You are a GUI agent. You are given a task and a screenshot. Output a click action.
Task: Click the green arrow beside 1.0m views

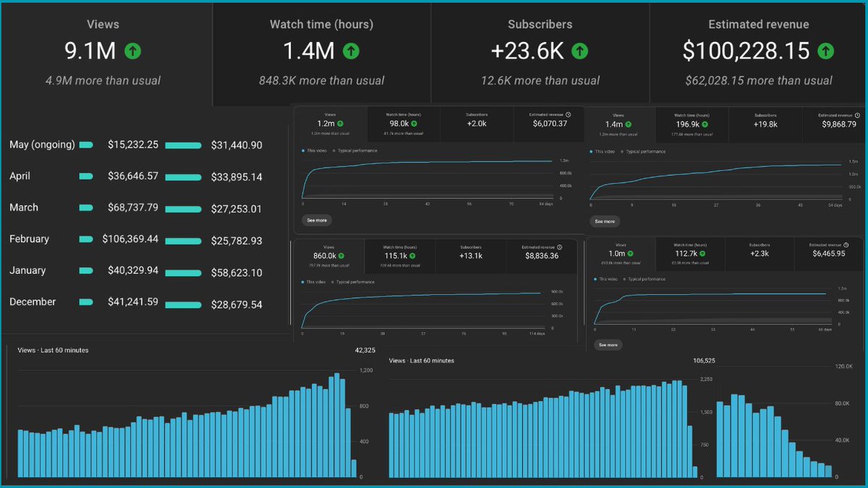pyautogui.click(x=631, y=254)
